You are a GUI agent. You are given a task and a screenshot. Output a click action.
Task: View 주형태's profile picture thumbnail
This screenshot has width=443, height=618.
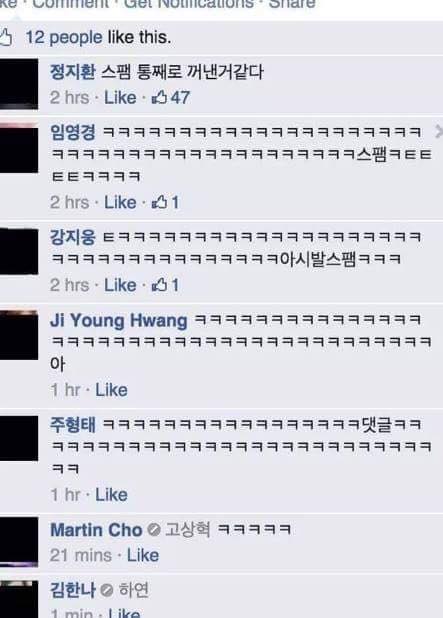19,438
